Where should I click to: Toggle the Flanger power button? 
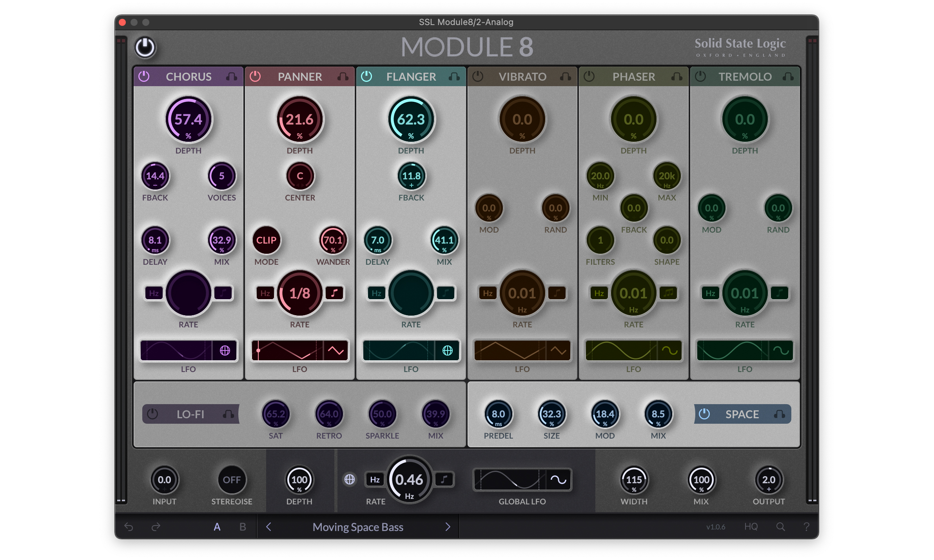coord(366,76)
